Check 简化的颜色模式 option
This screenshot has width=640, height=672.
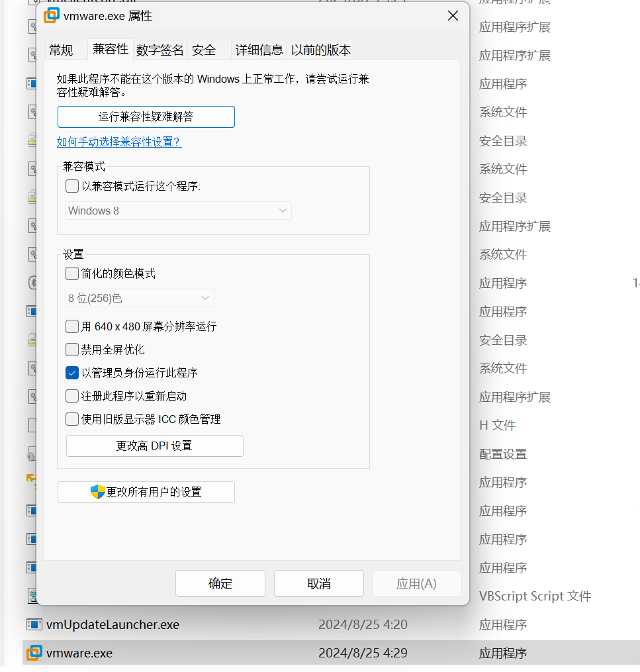point(71,273)
